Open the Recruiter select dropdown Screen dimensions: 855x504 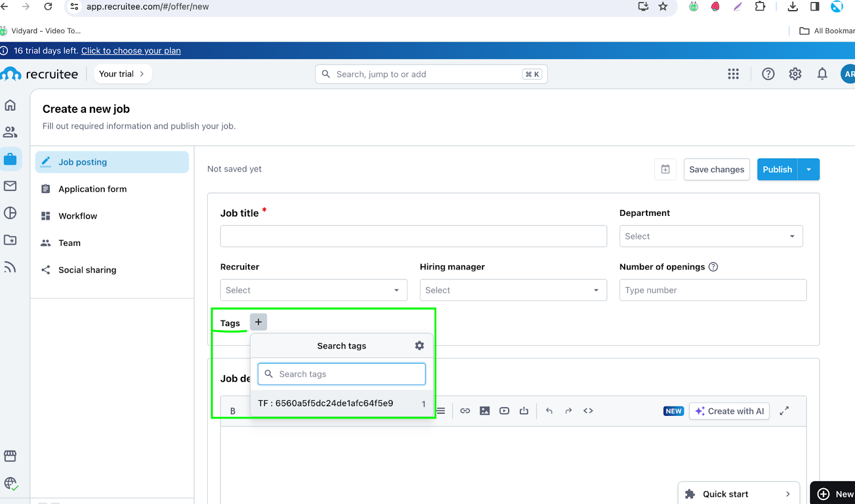tap(313, 290)
